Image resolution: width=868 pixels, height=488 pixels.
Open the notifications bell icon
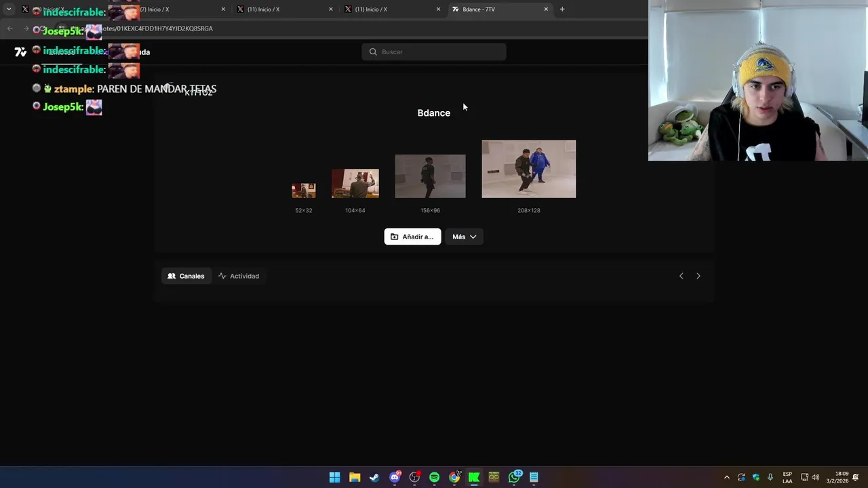856,477
